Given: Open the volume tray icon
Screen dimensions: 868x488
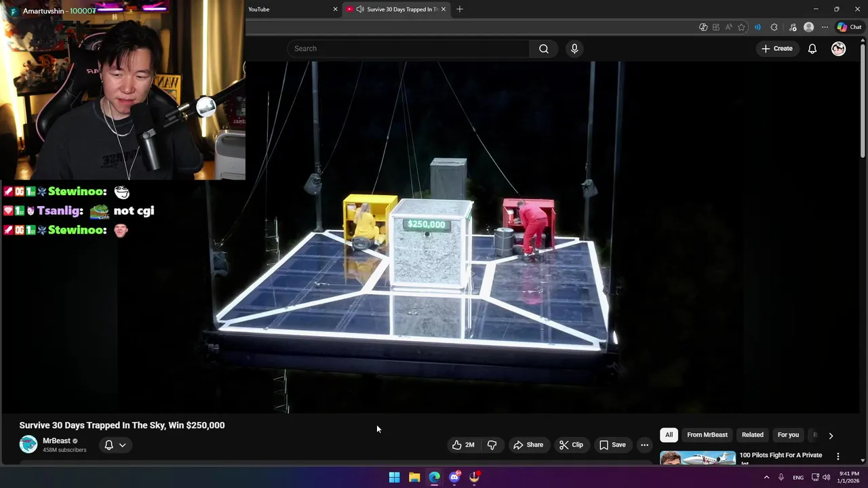Looking at the screenshot, I should point(826,477).
